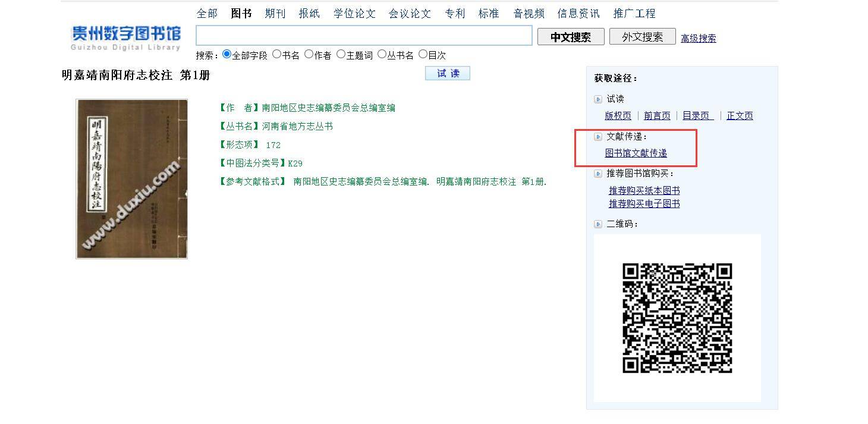868x424 pixels.
Task: Click the 外文搜索 button
Action: point(642,36)
